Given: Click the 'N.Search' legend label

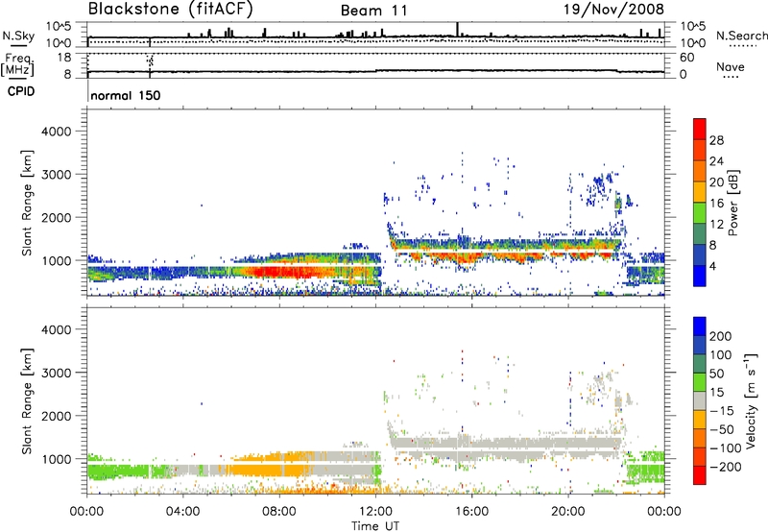Looking at the screenshot, I should pos(741,36).
